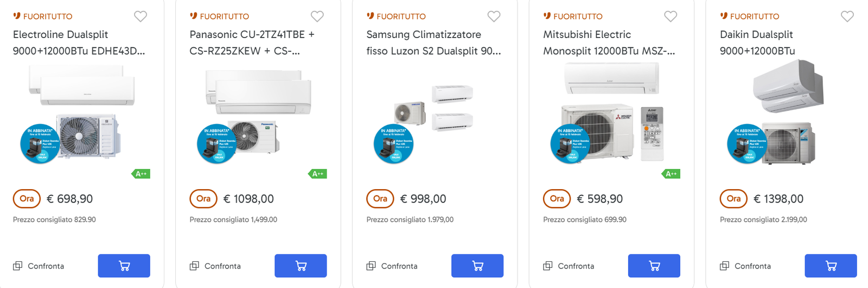Check Confronta on Samsung Climatizzatore

pos(371,266)
